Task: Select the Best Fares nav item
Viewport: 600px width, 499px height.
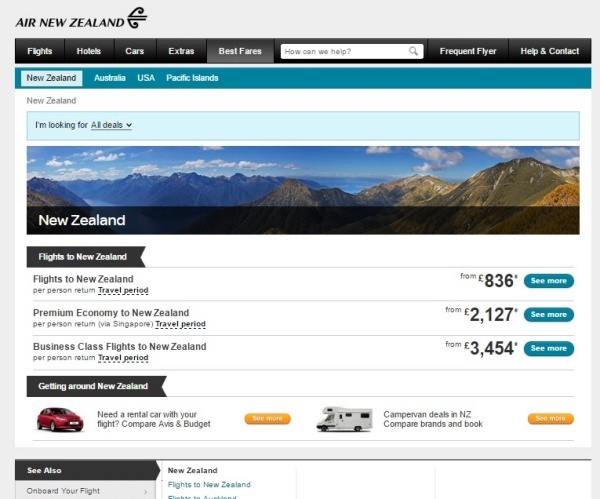Action: click(x=240, y=51)
